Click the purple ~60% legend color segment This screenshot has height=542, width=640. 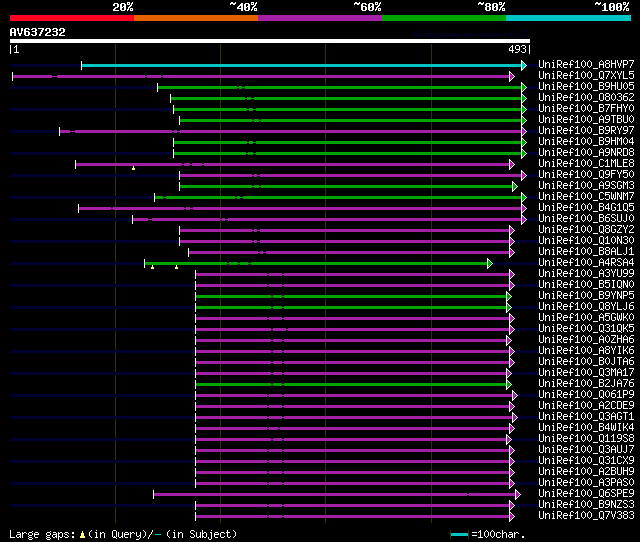point(320,18)
